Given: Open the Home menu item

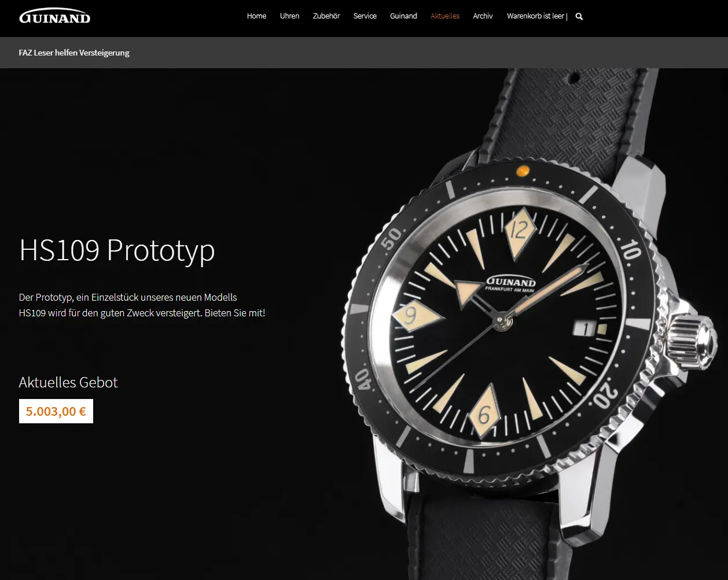Looking at the screenshot, I should point(256,16).
